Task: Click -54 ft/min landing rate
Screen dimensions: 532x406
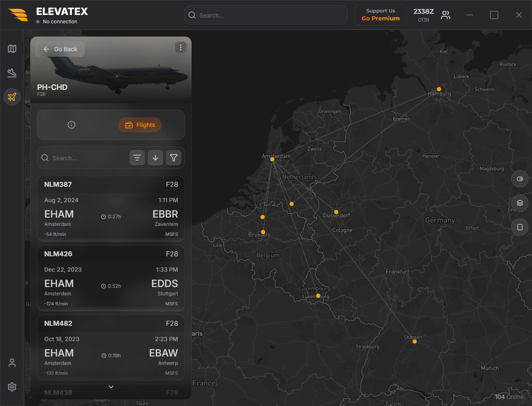Action: click(x=55, y=234)
